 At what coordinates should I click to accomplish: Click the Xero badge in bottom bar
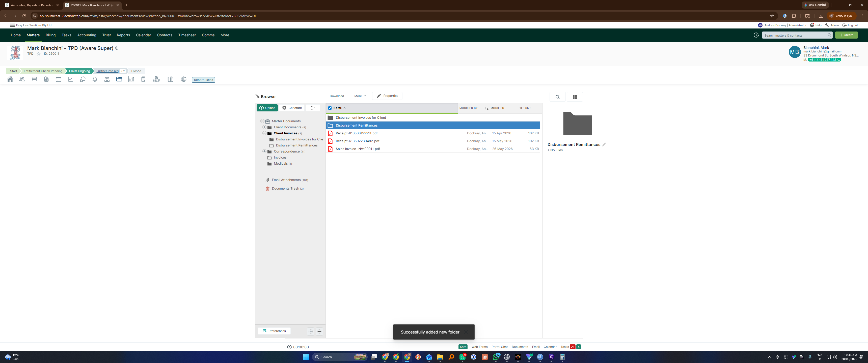point(463,347)
